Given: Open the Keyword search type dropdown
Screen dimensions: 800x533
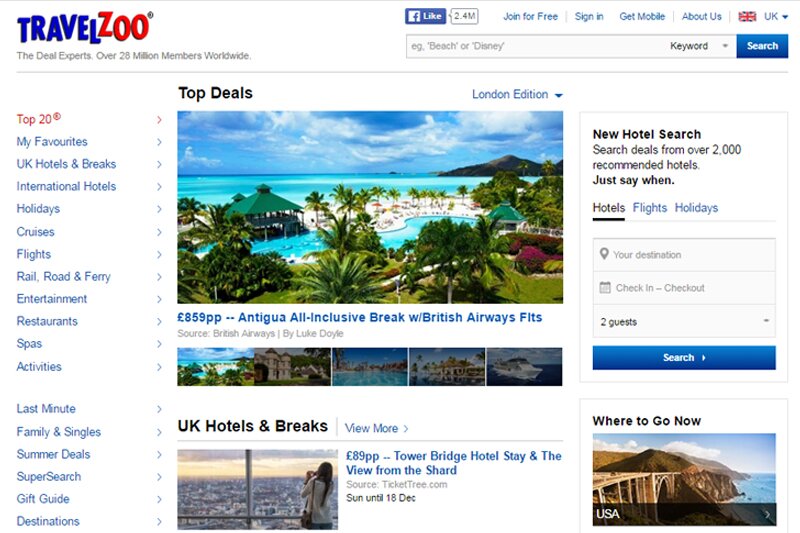Looking at the screenshot, I should (x=698, y=46).
